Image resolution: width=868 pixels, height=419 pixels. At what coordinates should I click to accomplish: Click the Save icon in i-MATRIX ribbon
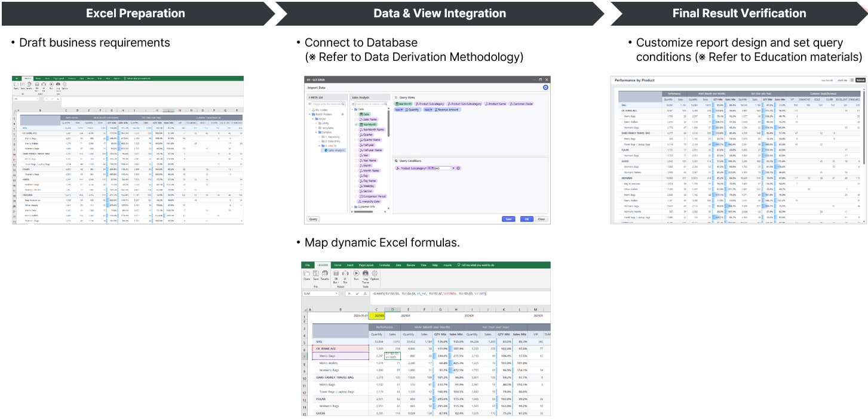[316, 273]
